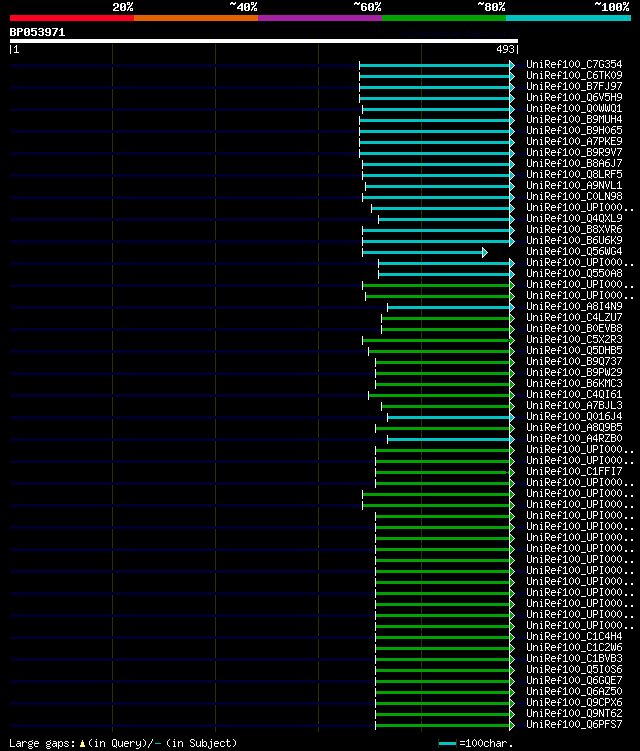
Task: Select the UniRef100_A7PKE9 label
Action: (x=574, y=141)
